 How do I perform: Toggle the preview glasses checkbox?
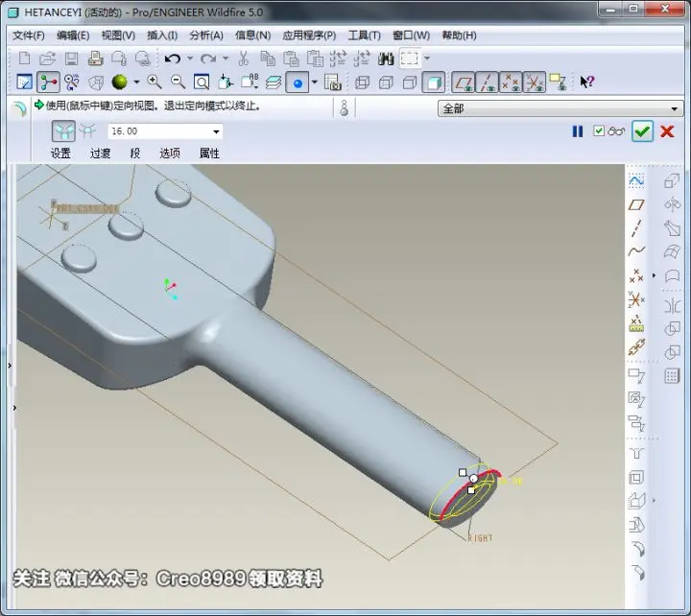pos(599,130)
